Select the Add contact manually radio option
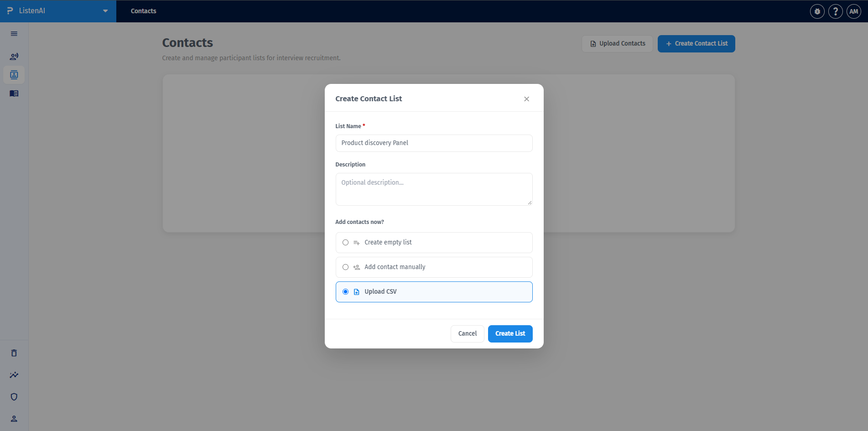 pos(345,267)
